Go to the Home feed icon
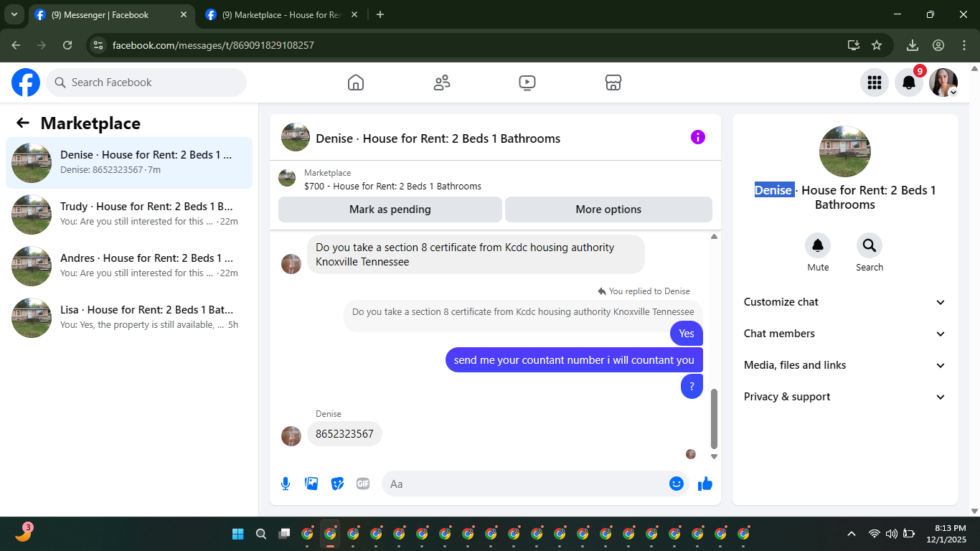This screenshot has width=980, height=551. point(356,83)
